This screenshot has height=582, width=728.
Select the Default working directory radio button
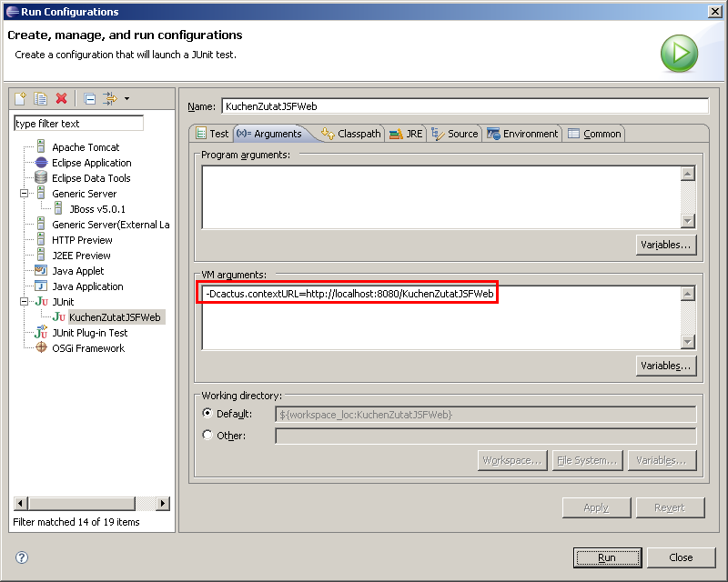click(x=207, y=413)
